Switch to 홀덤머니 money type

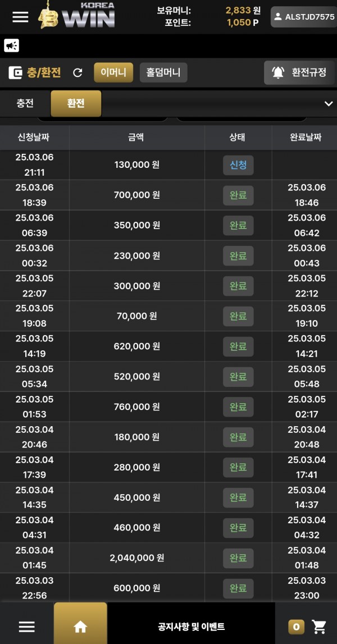pyautogui.click(x=163, y=72)
